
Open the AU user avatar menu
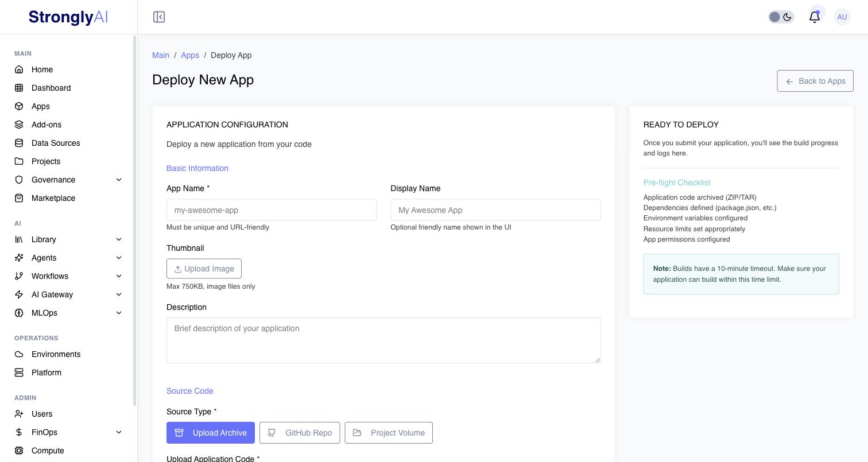pos(842,17)
